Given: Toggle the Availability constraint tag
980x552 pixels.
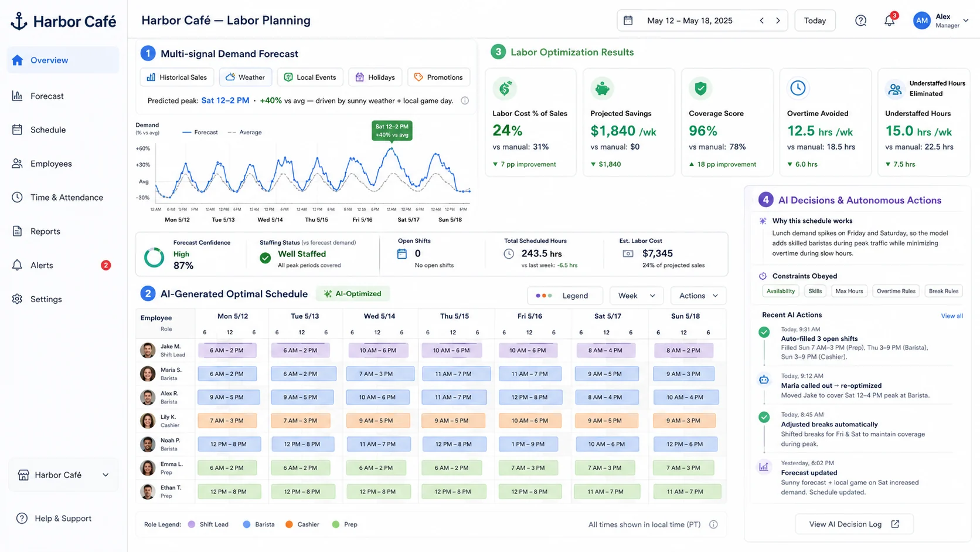Looking at the screenshot, I should (x=781, y=291).
